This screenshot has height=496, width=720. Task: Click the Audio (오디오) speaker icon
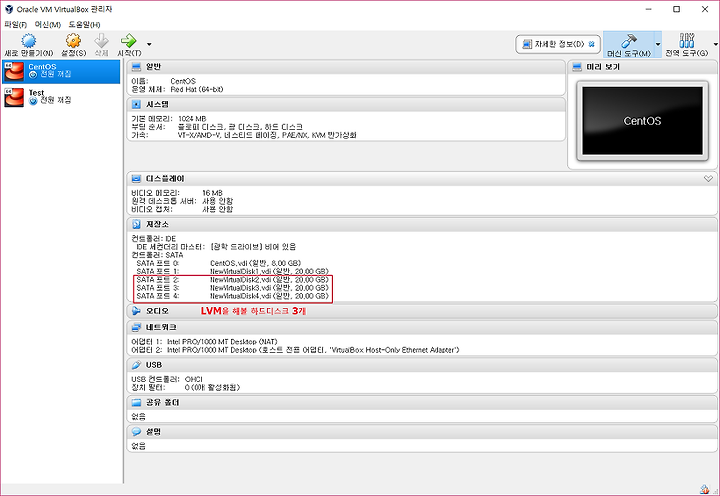click(136, 311)
